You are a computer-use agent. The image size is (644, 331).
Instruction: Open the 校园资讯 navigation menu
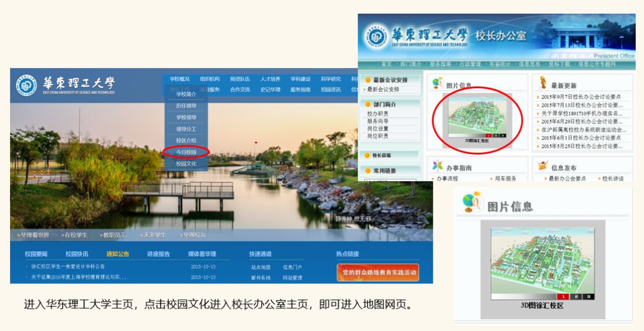point(331,89)
